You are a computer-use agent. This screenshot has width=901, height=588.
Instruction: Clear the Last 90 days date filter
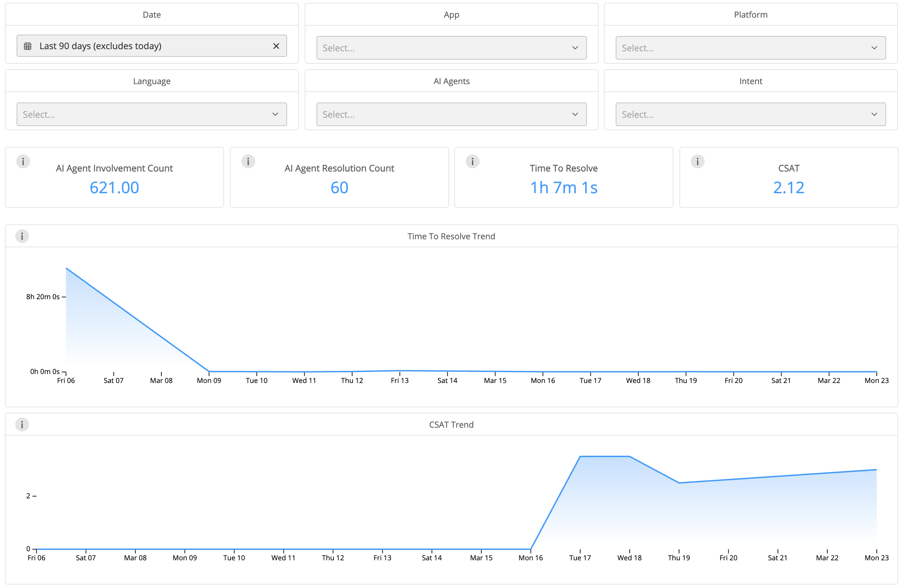click(276, 46)
